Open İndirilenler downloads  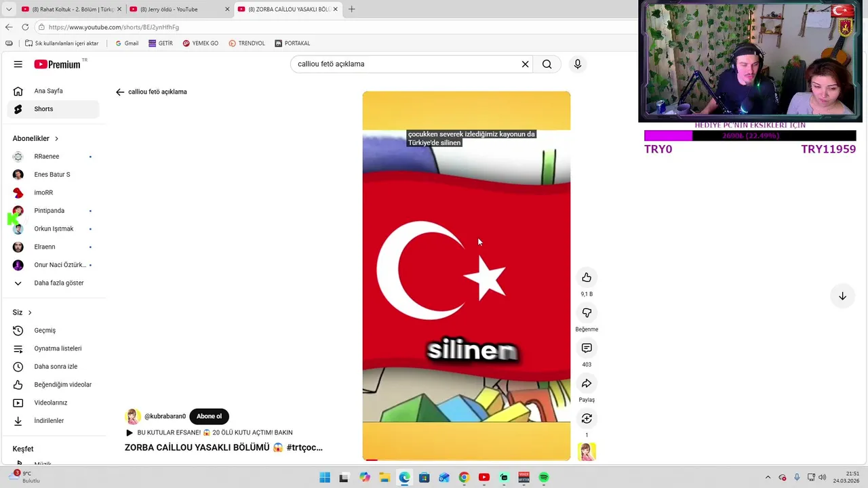(53, 421)
